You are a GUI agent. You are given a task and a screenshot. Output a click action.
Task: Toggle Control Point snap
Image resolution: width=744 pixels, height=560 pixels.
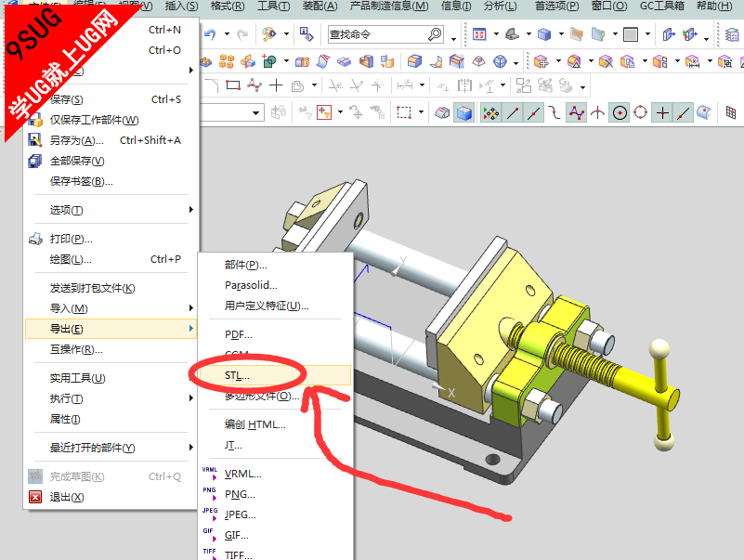555,113
